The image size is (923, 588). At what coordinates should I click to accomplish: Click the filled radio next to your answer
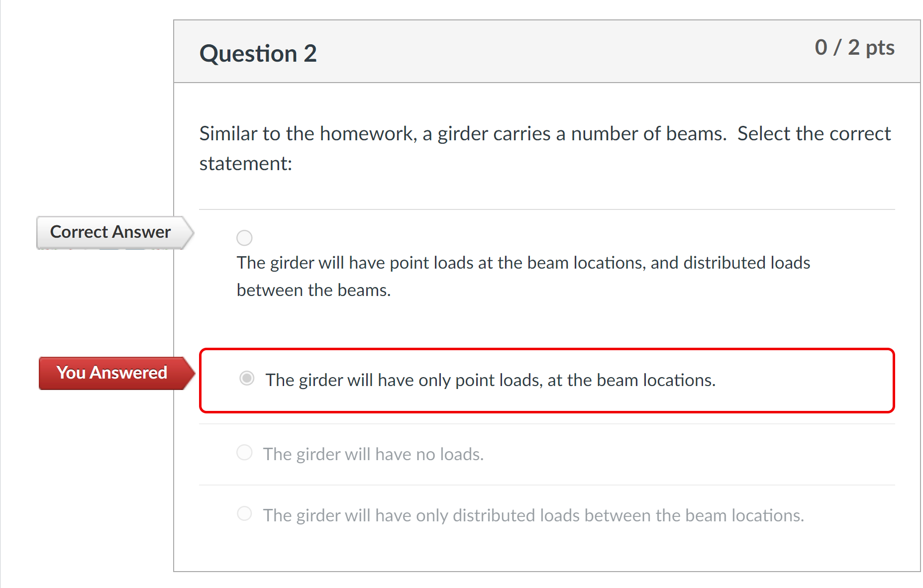[247, 379]
